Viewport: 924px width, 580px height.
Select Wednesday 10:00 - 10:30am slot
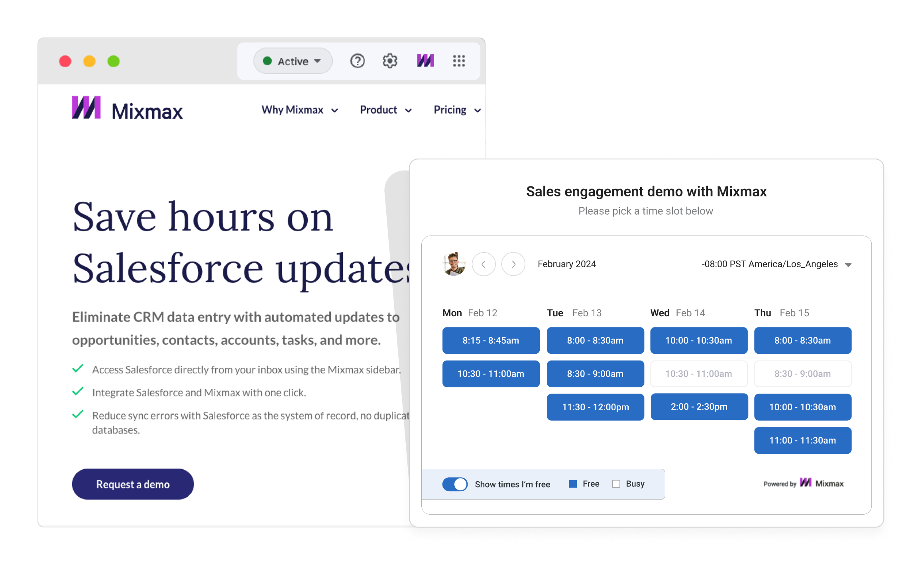[699, 340]
